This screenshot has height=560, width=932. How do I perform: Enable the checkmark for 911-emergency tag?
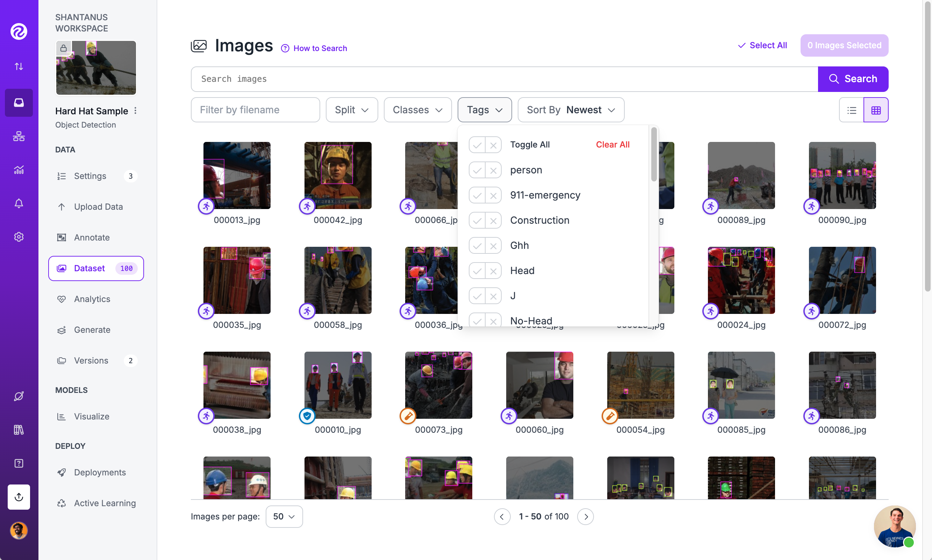(x=477, y=195)
